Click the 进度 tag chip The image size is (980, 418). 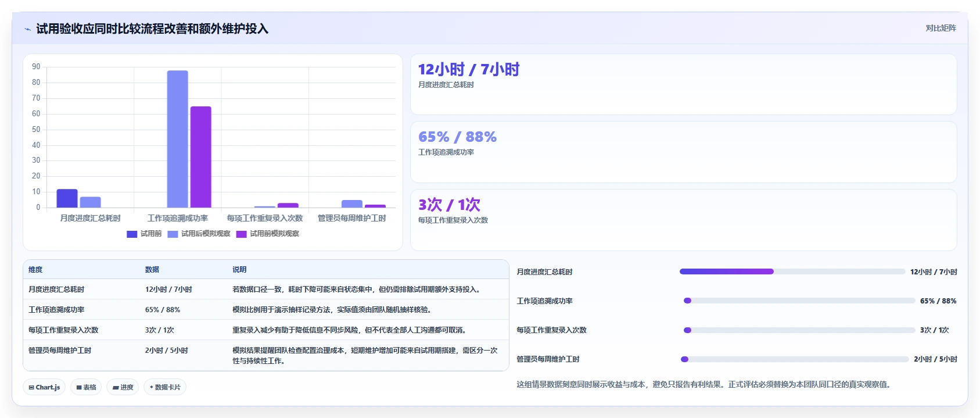pos(123,387)
